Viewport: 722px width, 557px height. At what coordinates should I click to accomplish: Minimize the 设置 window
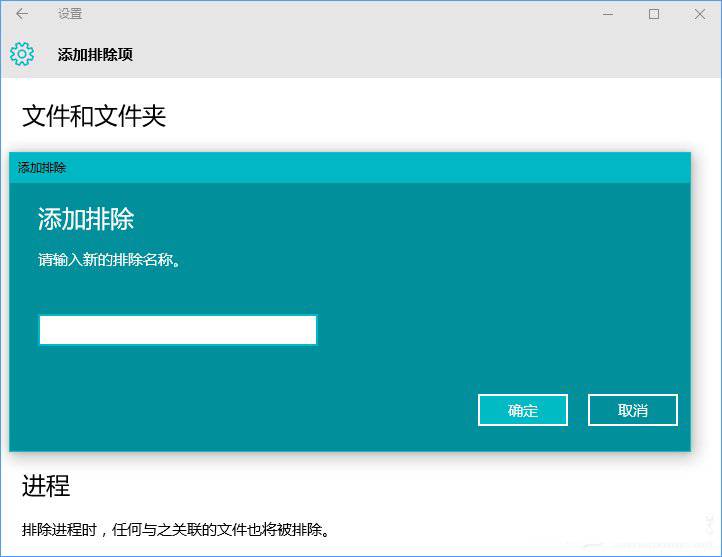(x=606, y=14)
